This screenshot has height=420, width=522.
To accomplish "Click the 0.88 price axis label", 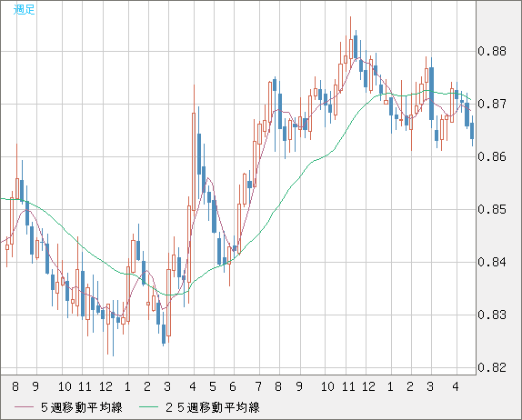I will [492, 51].
